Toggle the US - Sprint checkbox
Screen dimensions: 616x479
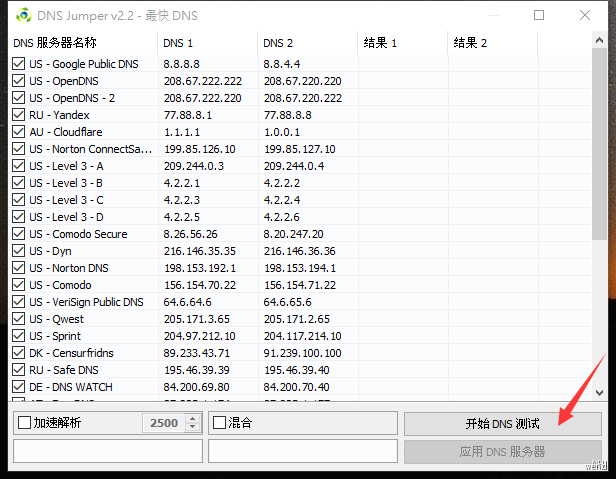point(18,336)
